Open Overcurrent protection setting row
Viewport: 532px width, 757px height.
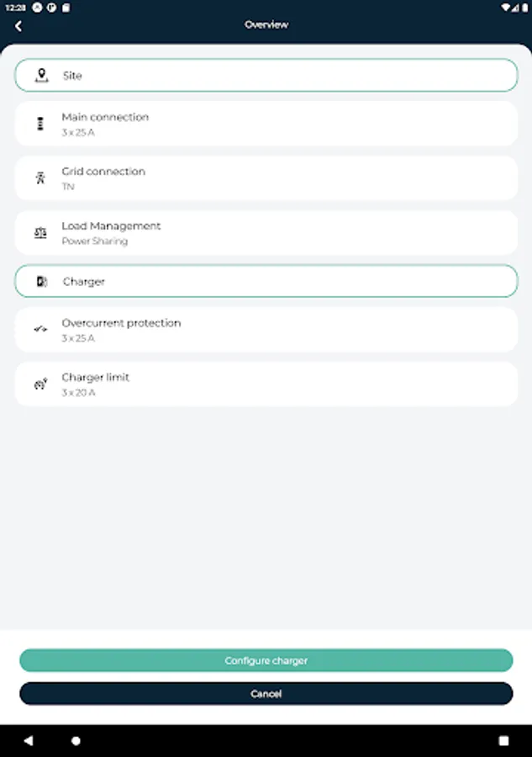(x=266, y=330)
